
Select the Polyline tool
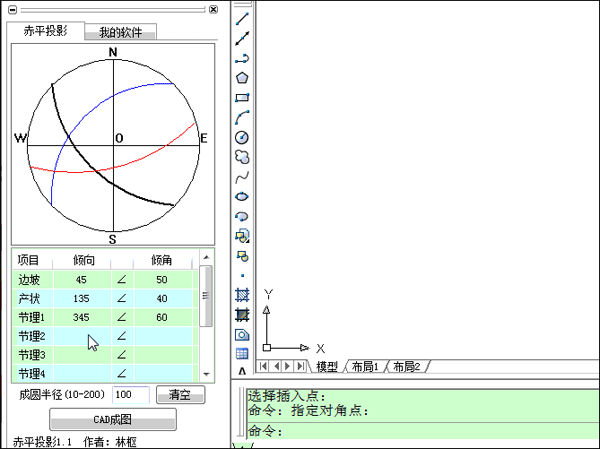(x=241, y=59)
